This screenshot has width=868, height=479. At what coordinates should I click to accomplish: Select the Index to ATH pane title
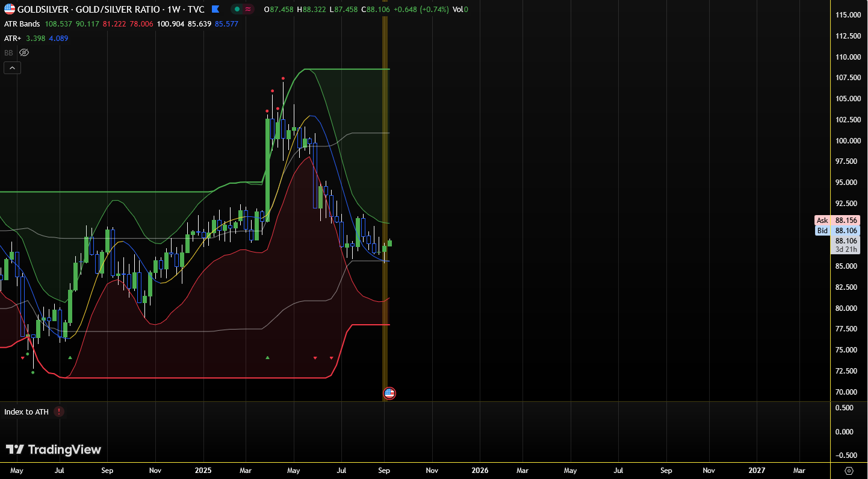pos(26,412)
